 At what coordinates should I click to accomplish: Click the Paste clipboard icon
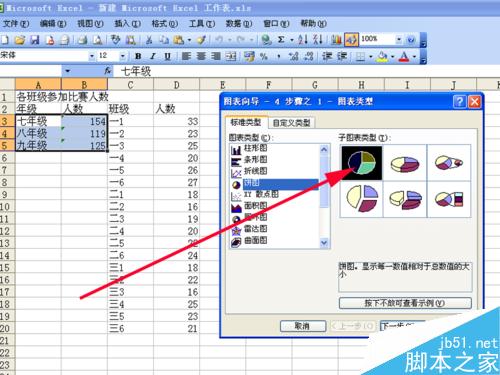tap(179, 40)
